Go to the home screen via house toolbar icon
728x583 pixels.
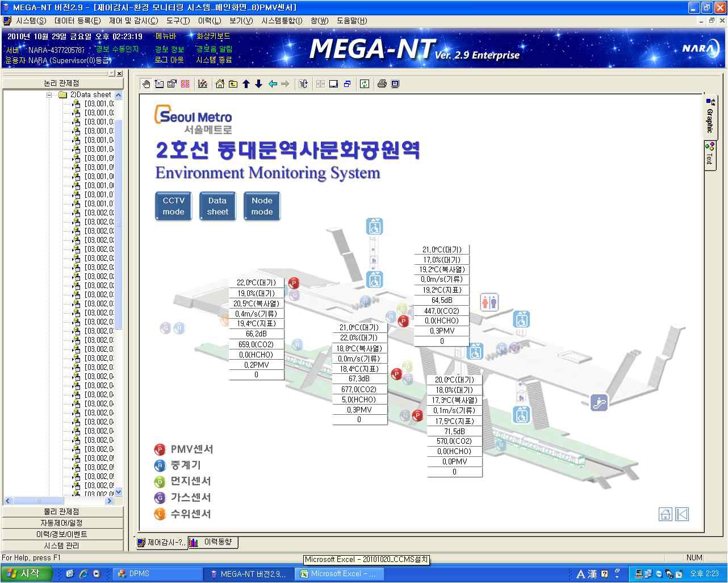coord(220,84)
